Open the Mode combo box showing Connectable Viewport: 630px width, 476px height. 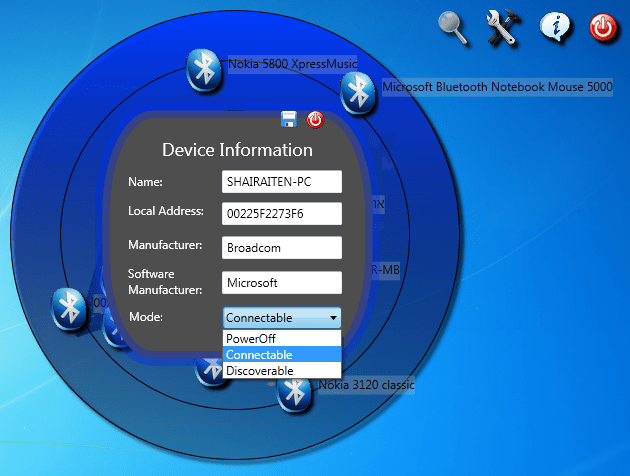282,318
